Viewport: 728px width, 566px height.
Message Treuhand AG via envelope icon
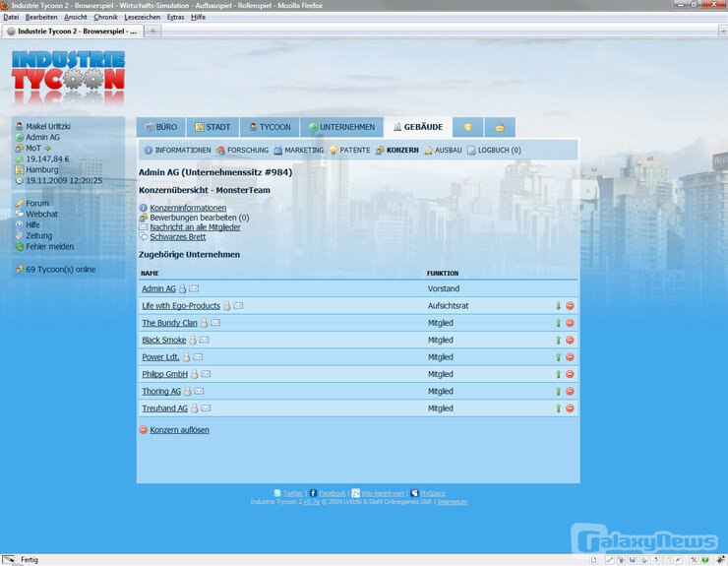pos(206,408)
